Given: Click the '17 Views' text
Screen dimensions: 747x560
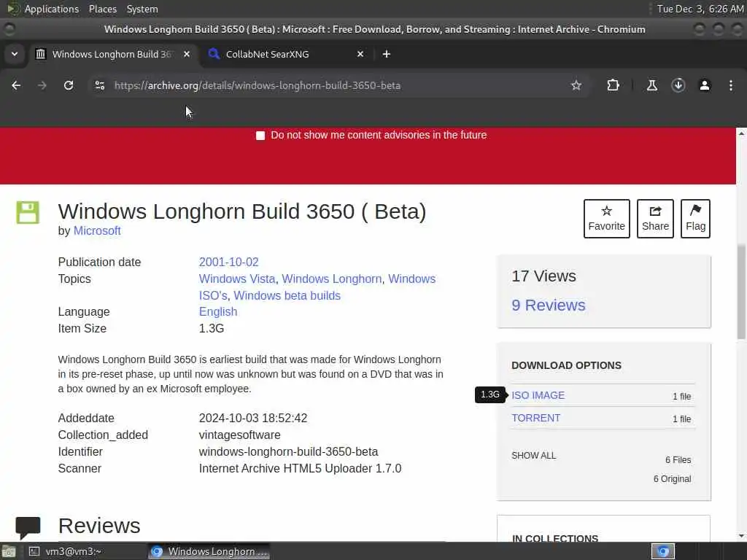Looking at the screenshot, I should [x=543, y=276].
